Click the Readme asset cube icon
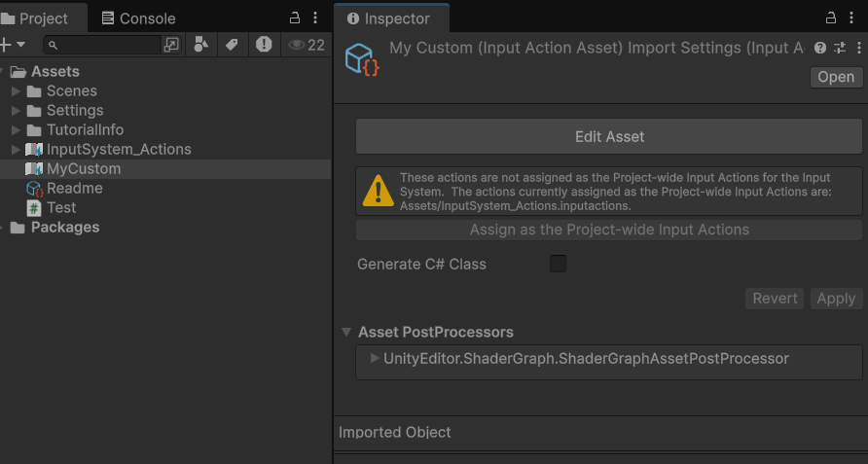 [x=34, y=189]
